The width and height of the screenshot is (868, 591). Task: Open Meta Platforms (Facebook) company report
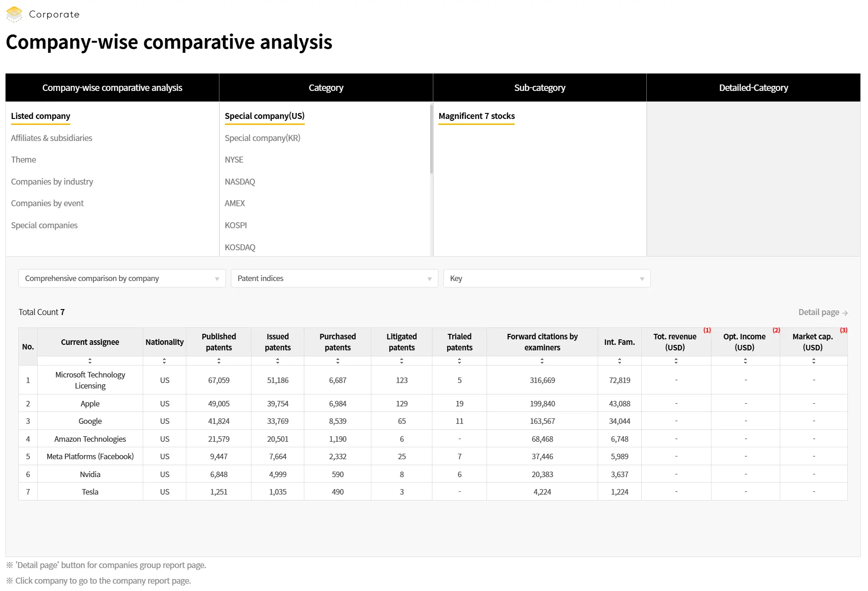tap(90, 456)
